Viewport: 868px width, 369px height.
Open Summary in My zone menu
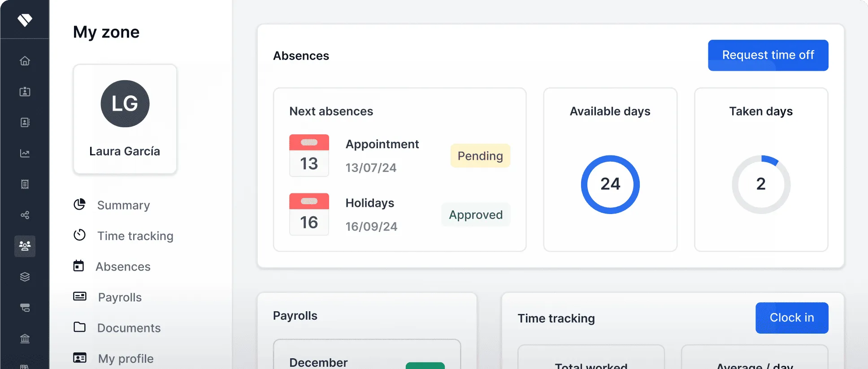124,205
